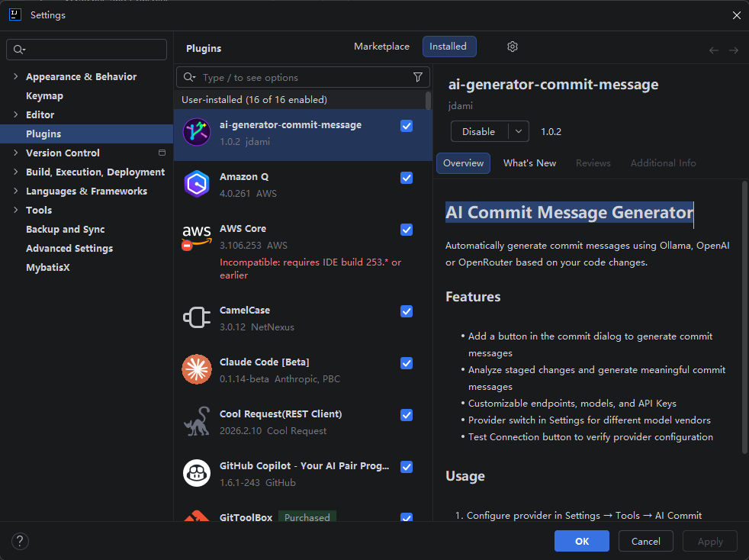
Task: Switch to the Marketplace tab
Action: coord(381,47)
